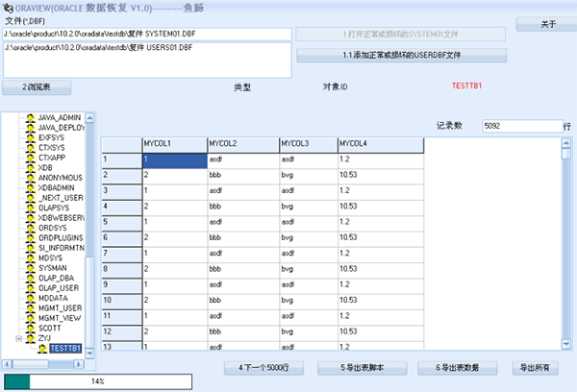Click the MYCOL3 cell in row 8
Screen dimensions: 577x392
309,270
